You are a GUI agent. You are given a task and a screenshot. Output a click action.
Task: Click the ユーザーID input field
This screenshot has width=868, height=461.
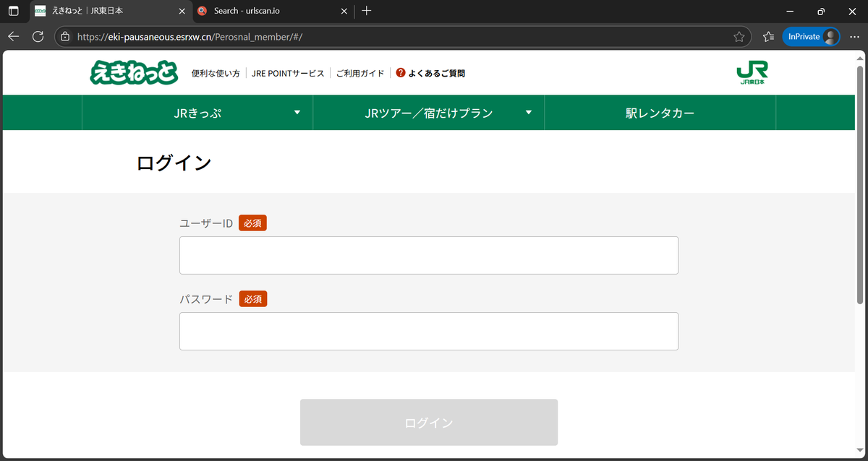click(x=429, y=255)
